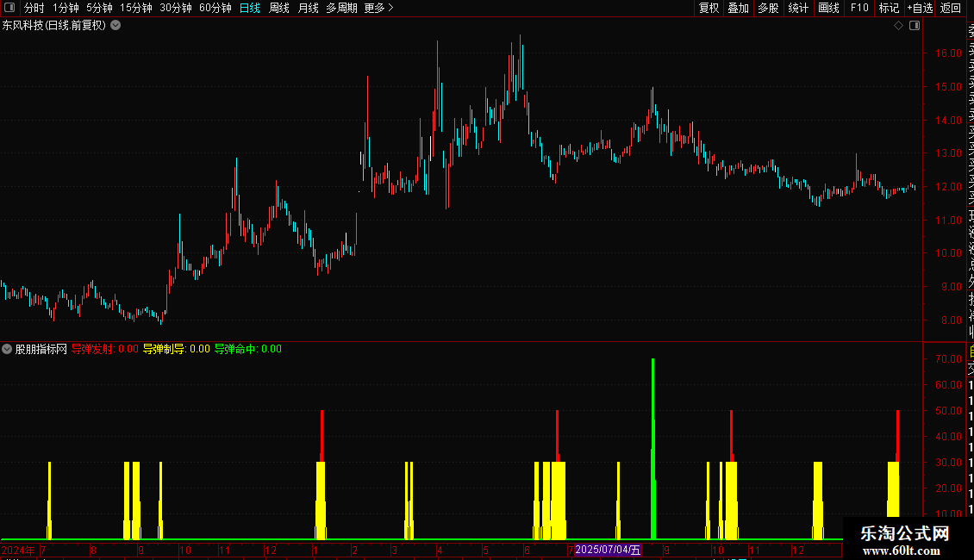Click the tall green 导弹命中 bar

[x=652, y=447]
